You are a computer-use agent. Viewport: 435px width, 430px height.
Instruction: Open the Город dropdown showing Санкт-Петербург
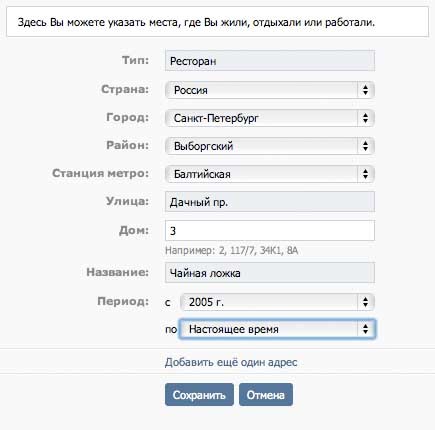coord(270,118)
